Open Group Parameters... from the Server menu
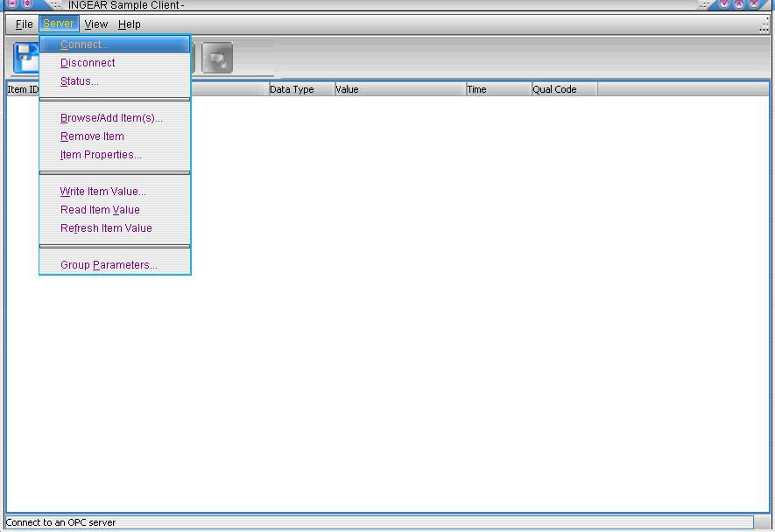This screenshot has height=532, width=775. tap(115, 265)
